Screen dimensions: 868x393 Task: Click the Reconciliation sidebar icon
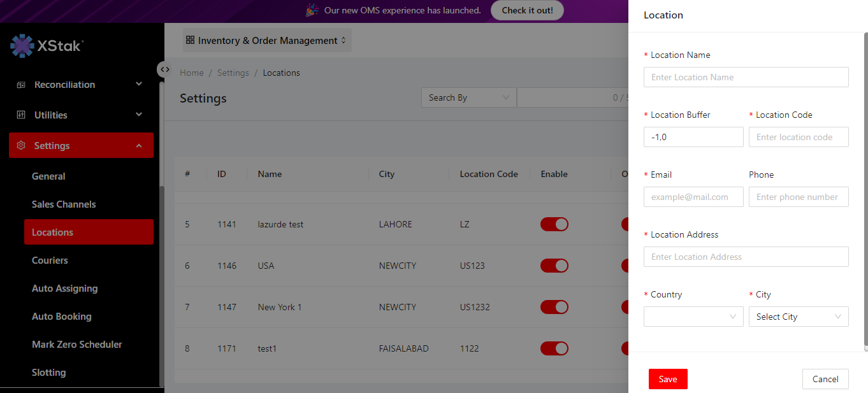point(21,85)
